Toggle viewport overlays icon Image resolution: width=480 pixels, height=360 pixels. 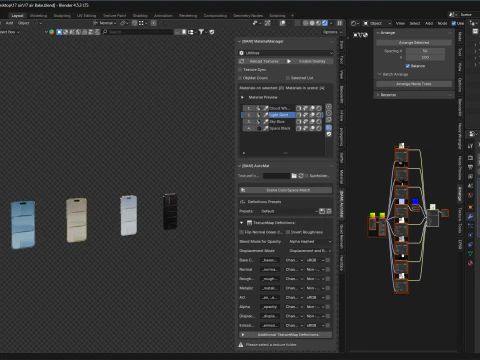click(283, 23)
